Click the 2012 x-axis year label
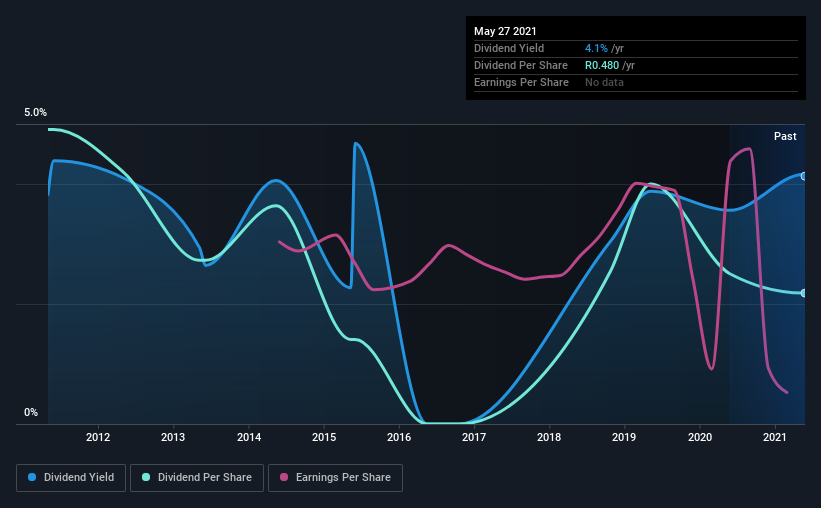The image size is (821, 508). (98, 437)
